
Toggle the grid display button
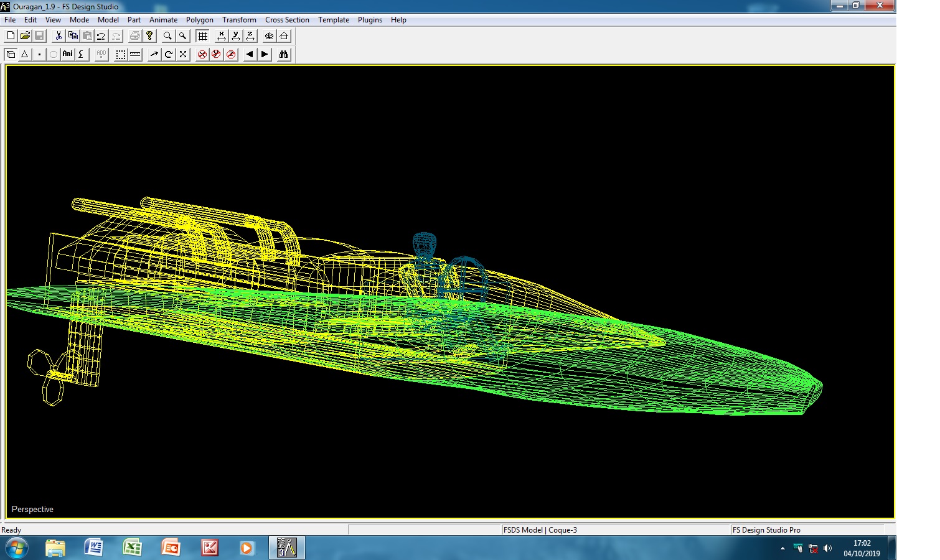(x=202, y=36)
